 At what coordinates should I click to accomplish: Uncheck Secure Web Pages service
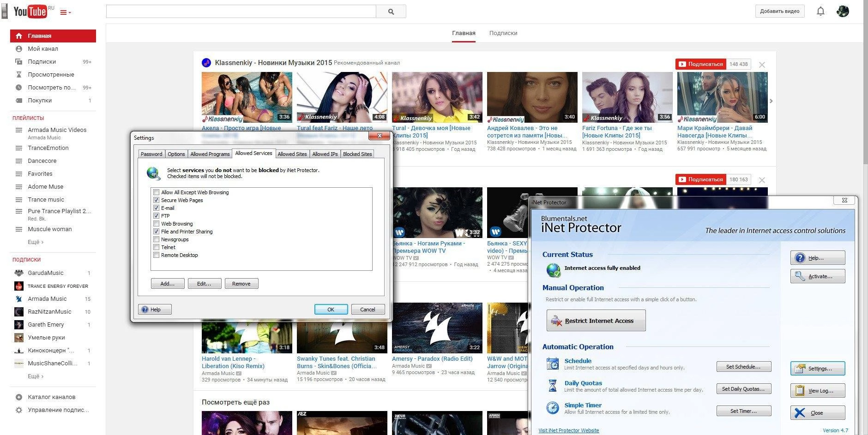157,200
